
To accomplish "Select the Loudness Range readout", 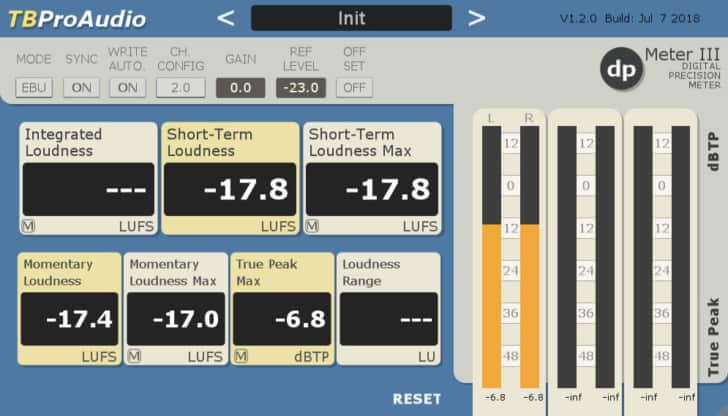I will (x=389, y=319).
